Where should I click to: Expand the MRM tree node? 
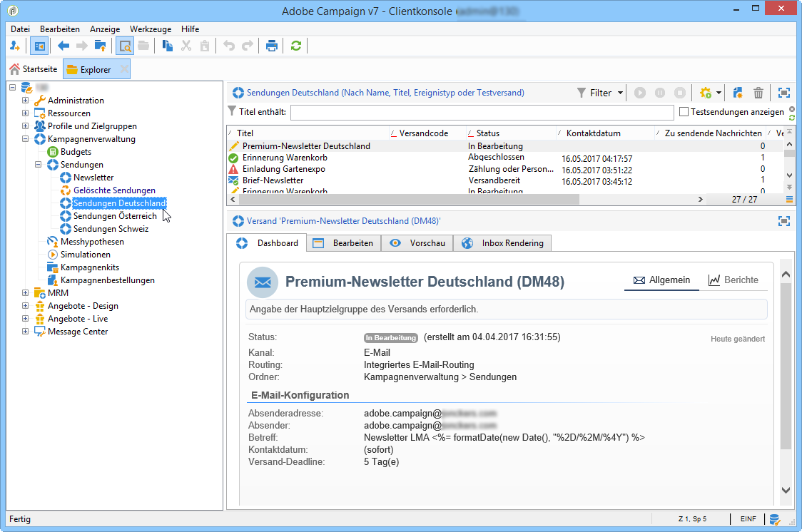pyautogui.click(x=25, y=293)
